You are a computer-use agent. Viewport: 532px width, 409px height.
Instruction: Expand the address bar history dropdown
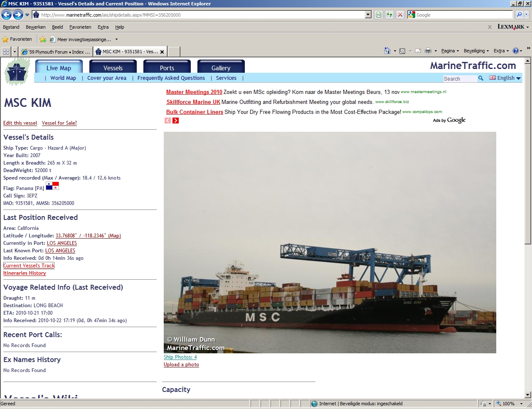tap(368, 15)
